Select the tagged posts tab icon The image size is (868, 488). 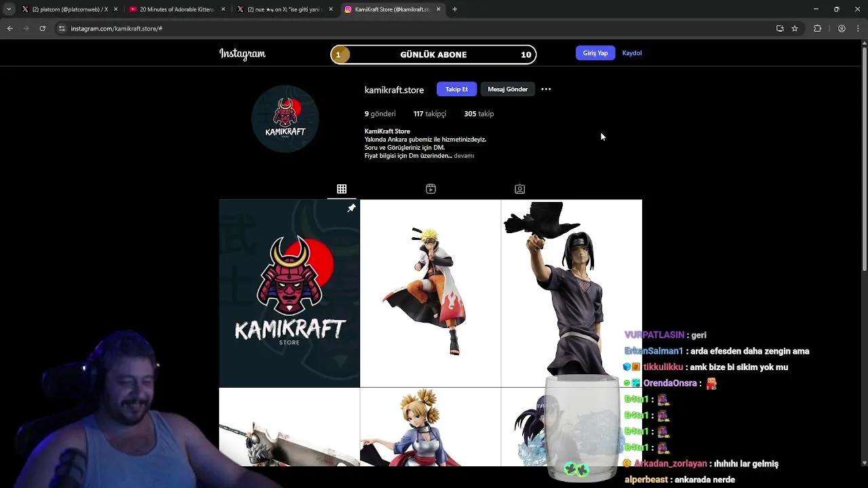(519, 189)
